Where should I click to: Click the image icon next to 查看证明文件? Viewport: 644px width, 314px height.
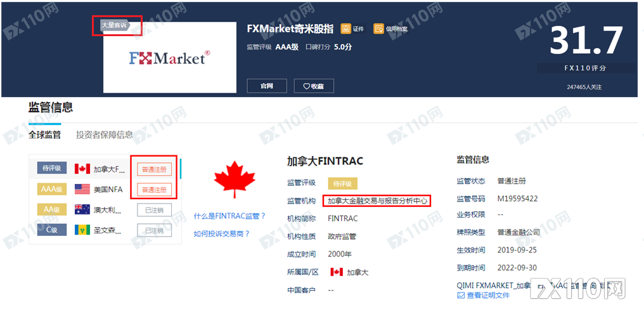461,295
